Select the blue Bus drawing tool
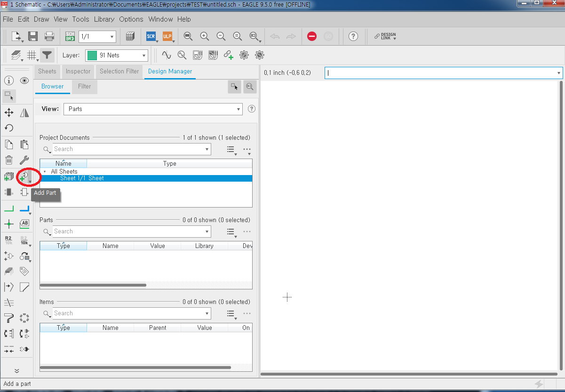 point(24,208)
